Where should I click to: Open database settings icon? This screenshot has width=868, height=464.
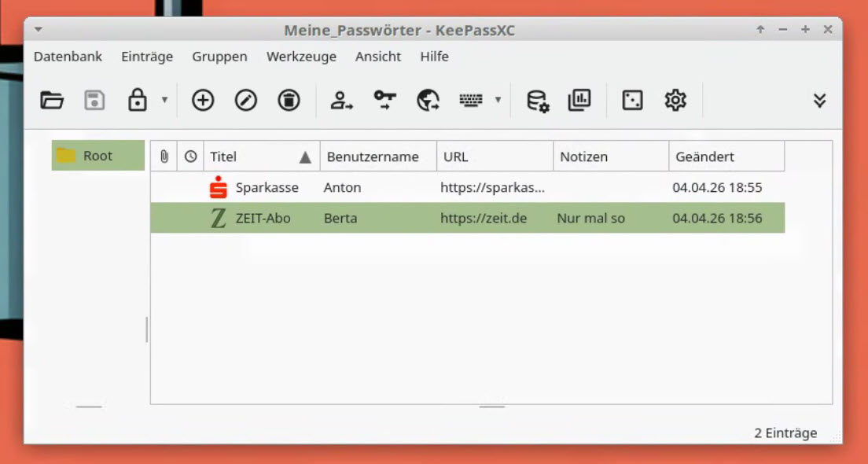pos(538,101)
